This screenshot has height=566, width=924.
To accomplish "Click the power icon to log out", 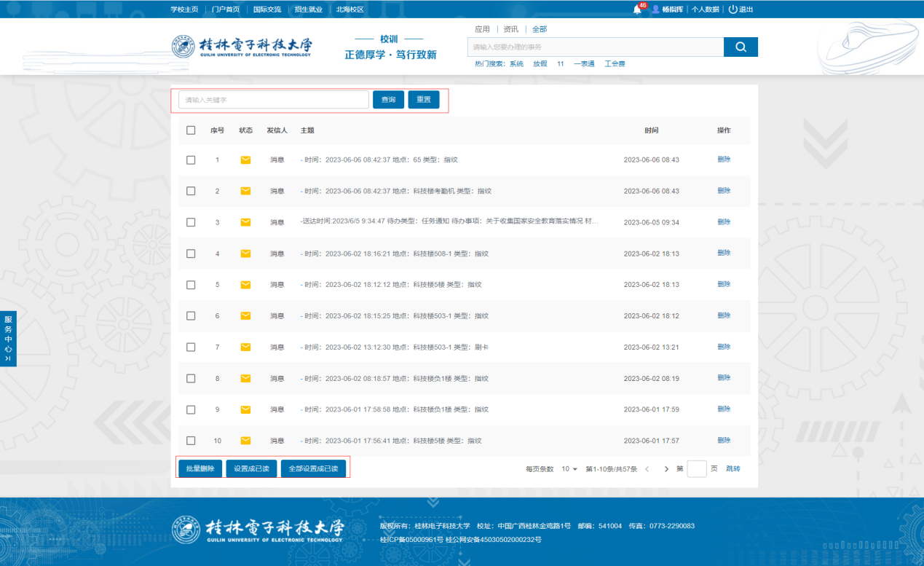I will (733, 9).
